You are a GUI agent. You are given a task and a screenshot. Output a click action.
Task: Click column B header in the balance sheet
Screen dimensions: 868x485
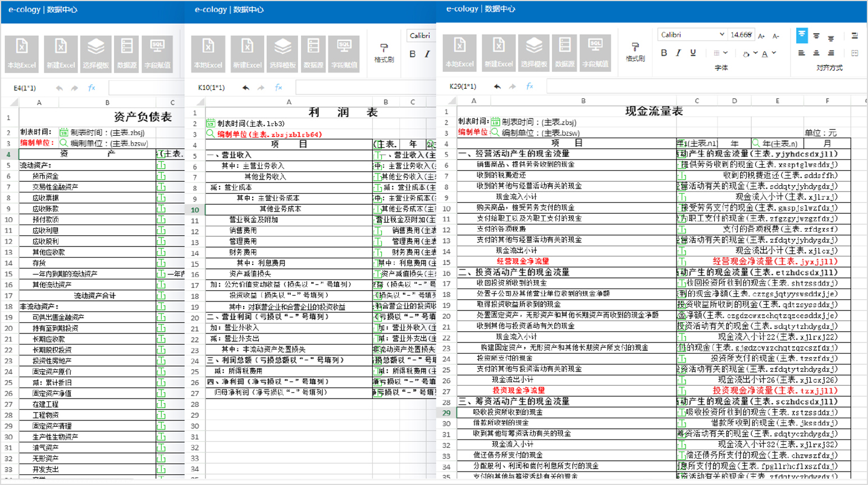click(x=107, y=103)
